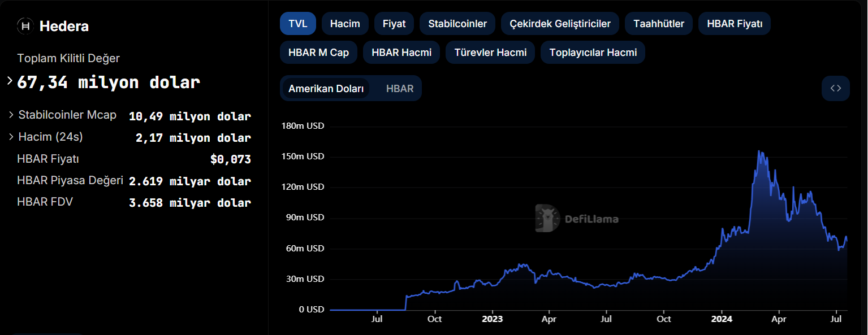Screen dimensions: 868x335
Task: Open the embed code icon button
Action: [x=836, y=88]
